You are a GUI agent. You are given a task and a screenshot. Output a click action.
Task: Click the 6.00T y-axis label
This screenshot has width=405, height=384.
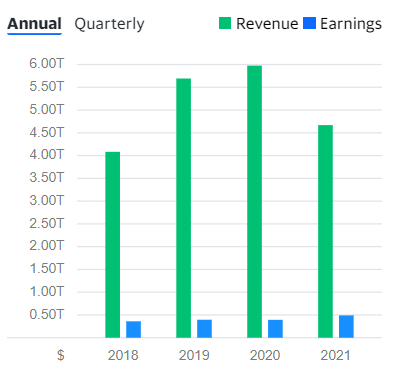click(46, 63)
